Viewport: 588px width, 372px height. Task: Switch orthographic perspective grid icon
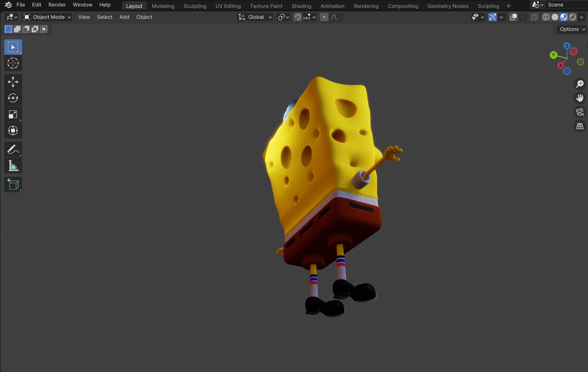580,126
